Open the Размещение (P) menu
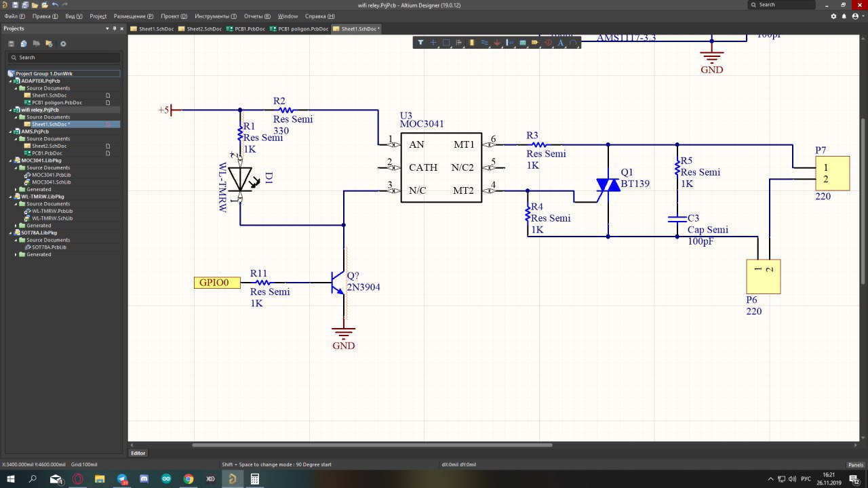Viewport: 868px width, 488px height. tap(133, 16)
